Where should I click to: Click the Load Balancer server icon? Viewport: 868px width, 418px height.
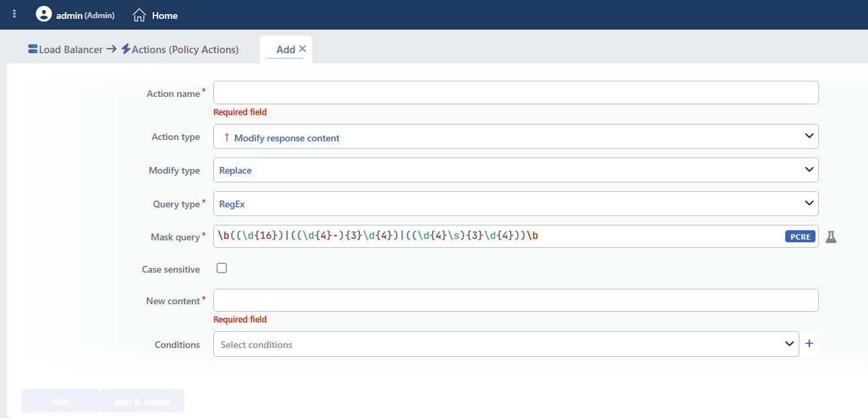(33, 49)
